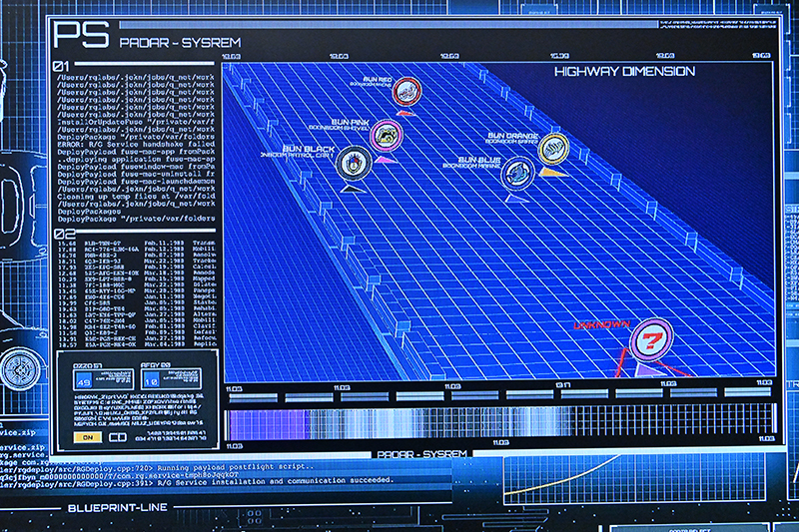The image size is (799, 532).
Task: Click the orange pointer under BUN ORANGE
Action: coord(550,172)
